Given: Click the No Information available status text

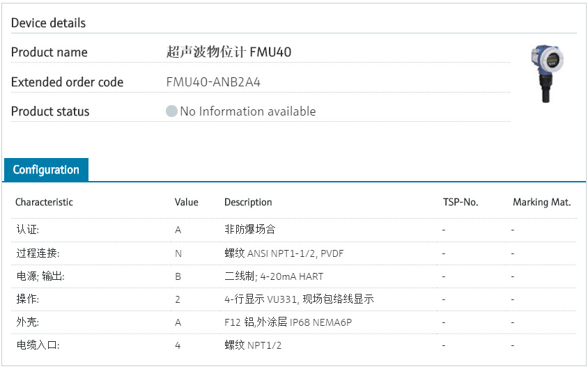Looking at the screenshot, I should point(247,111).
